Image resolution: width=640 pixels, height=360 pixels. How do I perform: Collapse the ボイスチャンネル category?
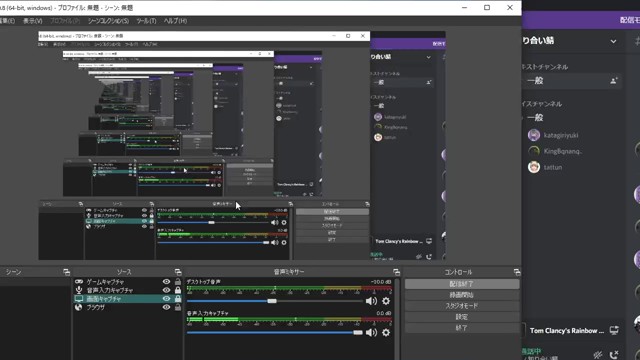click(x=542, y=104)
